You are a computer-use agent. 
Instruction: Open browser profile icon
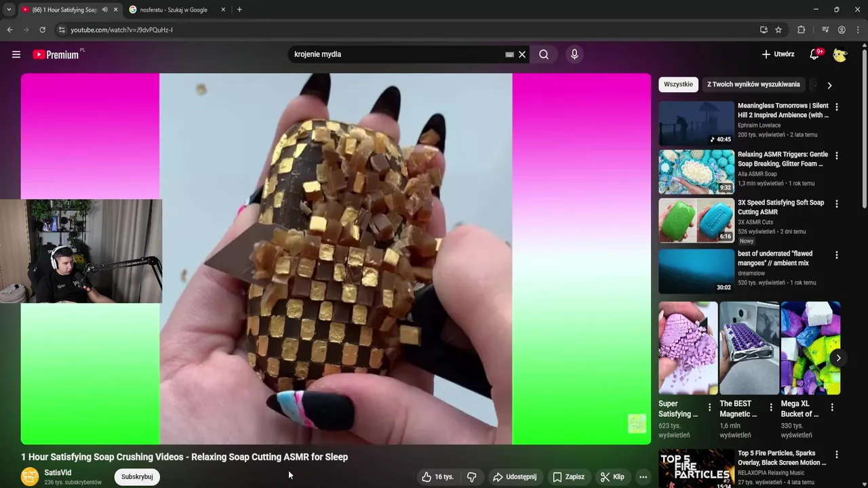[842, 30]
